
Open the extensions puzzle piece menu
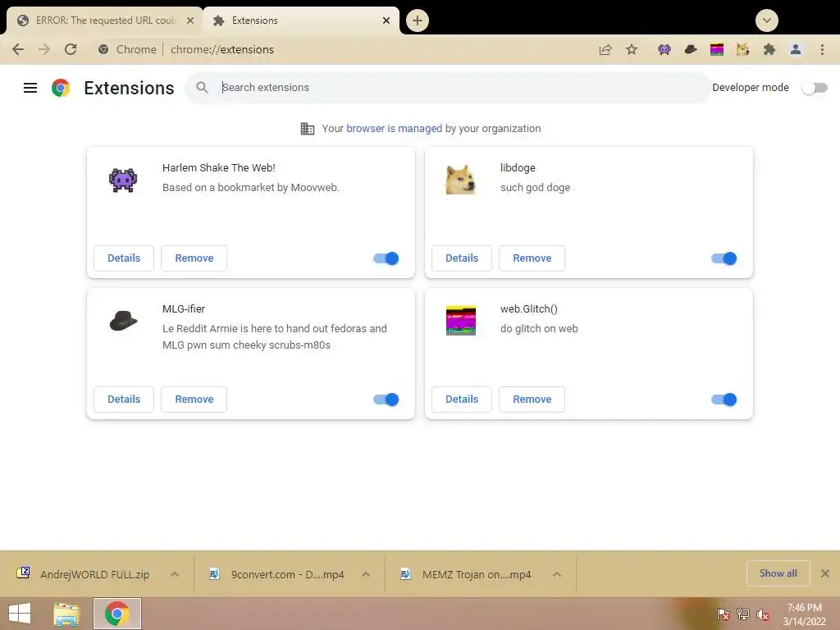769,50
